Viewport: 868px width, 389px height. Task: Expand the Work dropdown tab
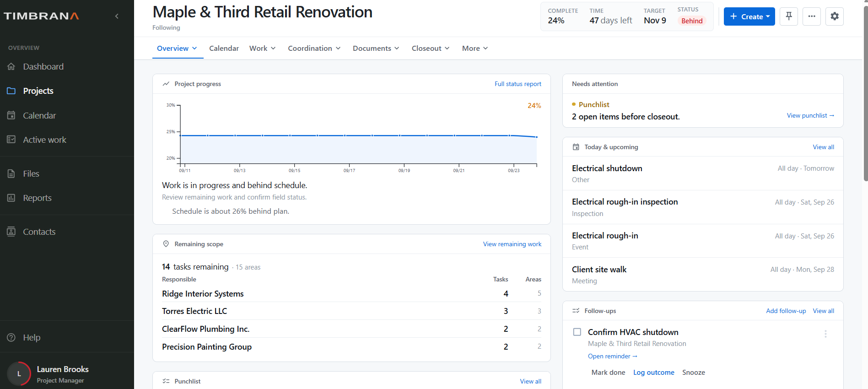pyautogui.click(x=262, y=48)
